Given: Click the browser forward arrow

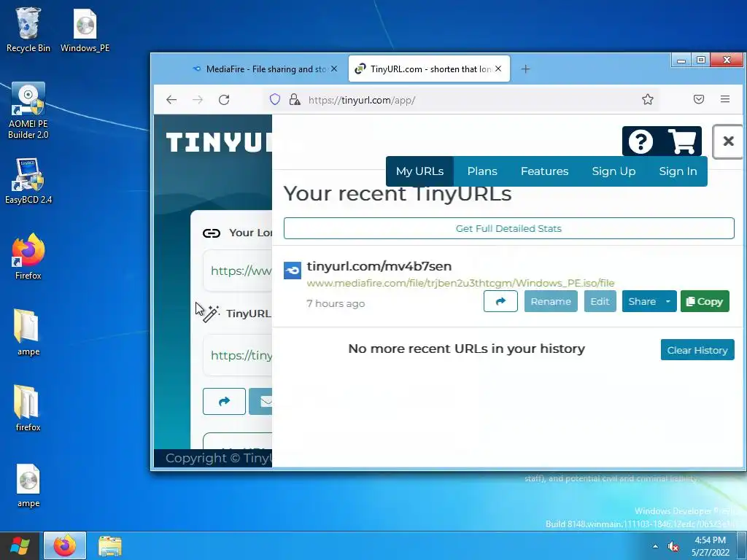Looking at the screenshot, I should pos(198,99).
